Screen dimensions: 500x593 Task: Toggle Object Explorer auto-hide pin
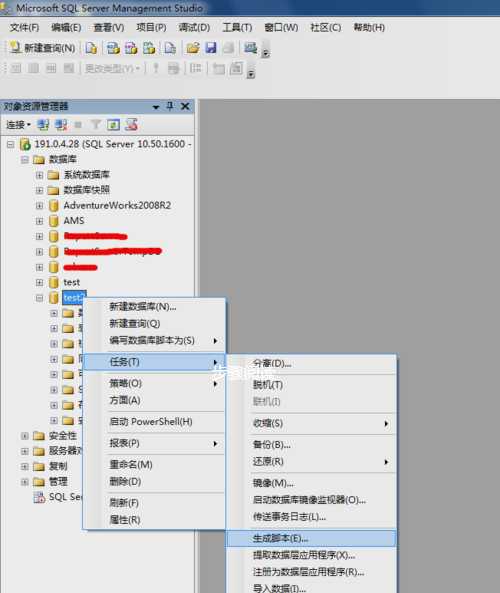[x=170, y=106]
